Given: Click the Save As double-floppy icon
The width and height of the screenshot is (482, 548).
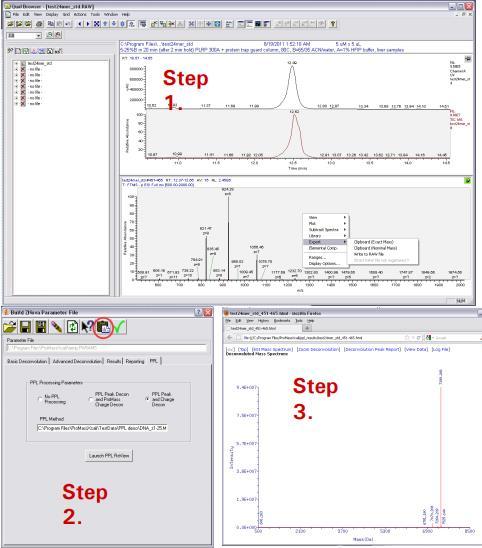Looking at the screenshot, I should (x=41, y=327).
